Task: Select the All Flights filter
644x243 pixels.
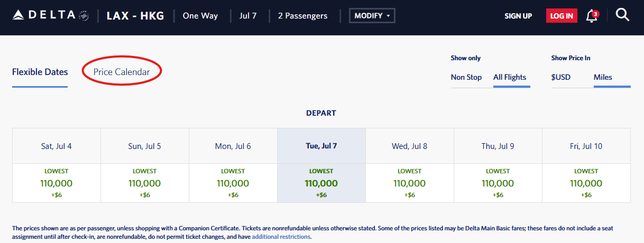Action: (510, 77)
